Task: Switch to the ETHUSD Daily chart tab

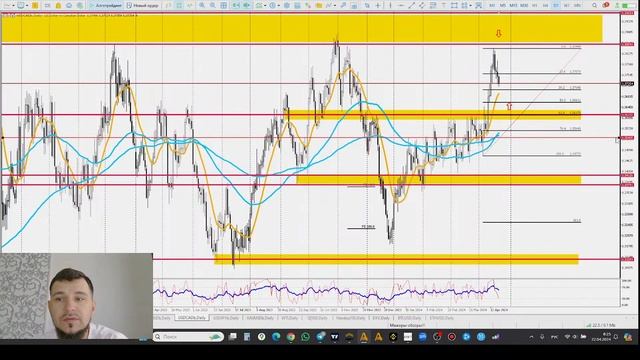Action: pyautogui.click(x=442, y=318)
